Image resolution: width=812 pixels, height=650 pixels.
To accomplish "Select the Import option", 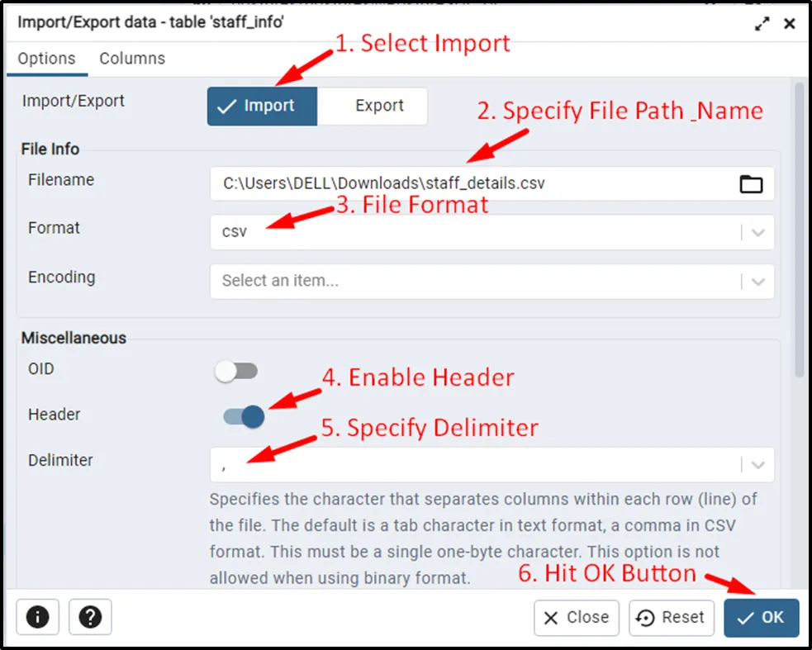I will (262, 107).
